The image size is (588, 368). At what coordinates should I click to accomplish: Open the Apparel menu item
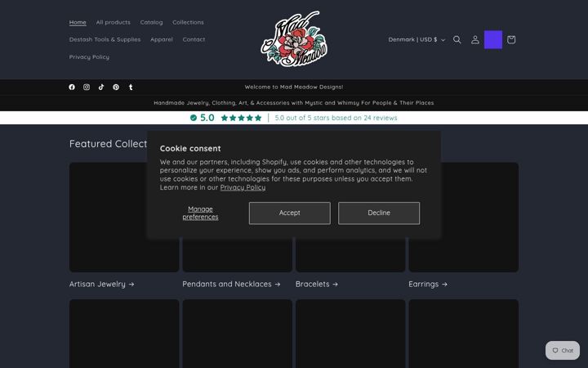[162, 39]
